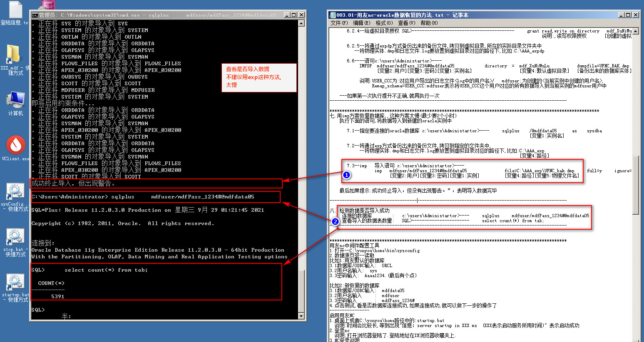Click the Notepad title bar document icon

click(x=332, y=15)
